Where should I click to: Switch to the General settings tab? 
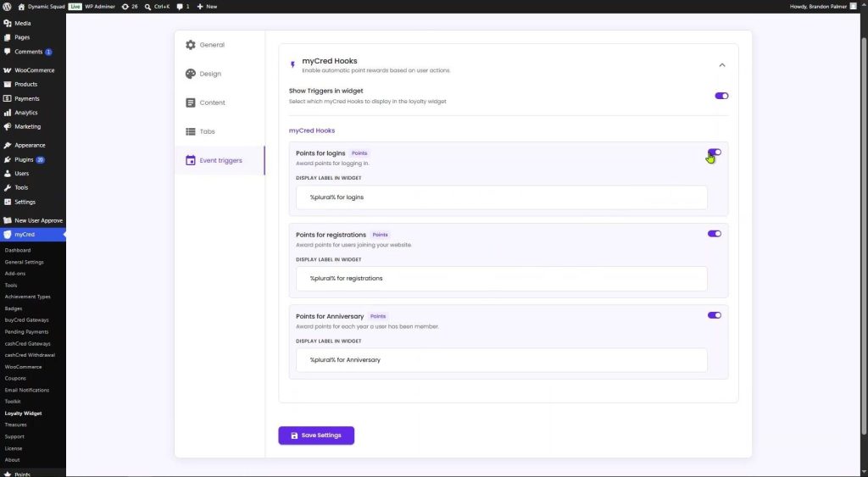[220, 45]
